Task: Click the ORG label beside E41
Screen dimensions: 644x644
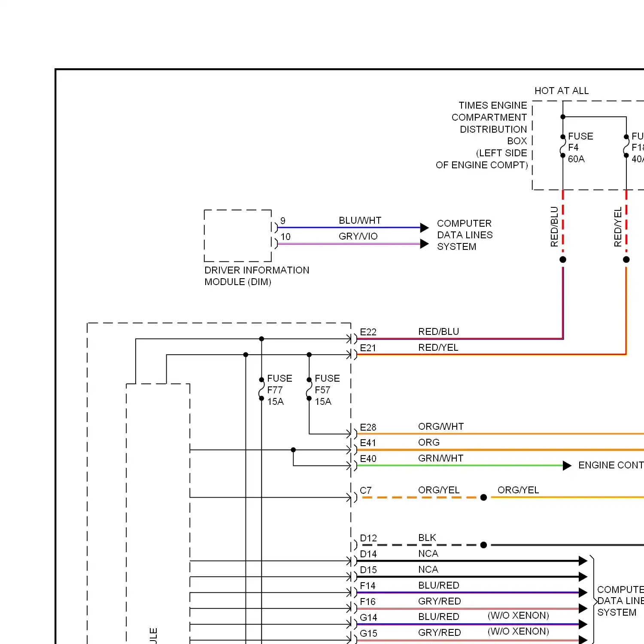Action: coord(429,442)
